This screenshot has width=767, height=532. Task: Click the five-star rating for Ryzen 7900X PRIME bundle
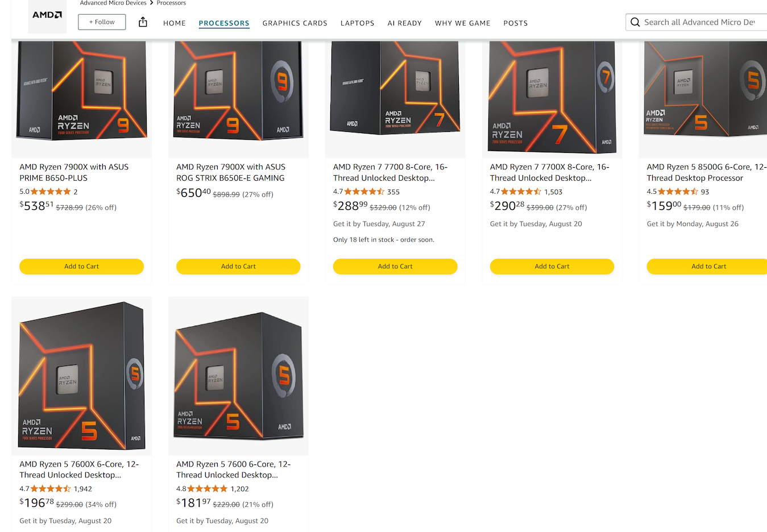click(51, 192)
